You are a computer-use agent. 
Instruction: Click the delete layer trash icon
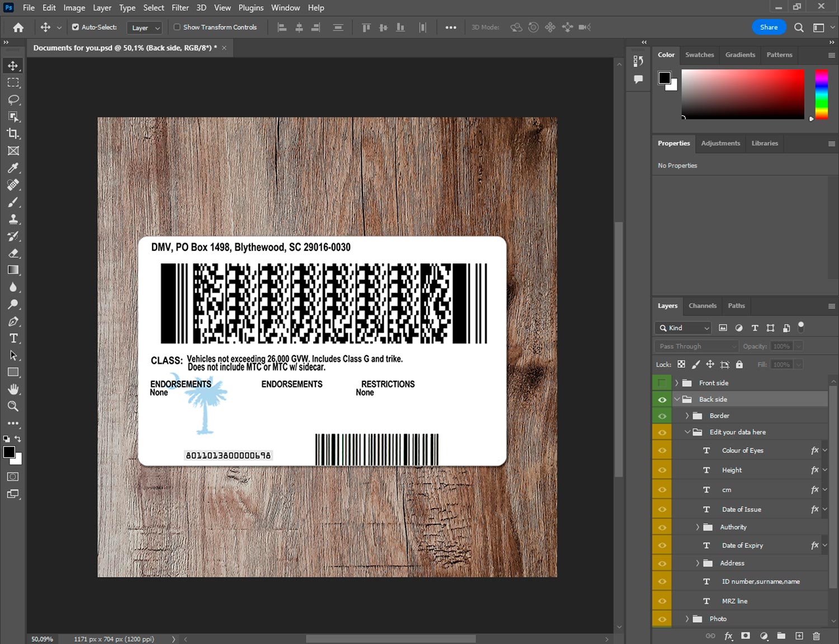click(x=816, y=636)
